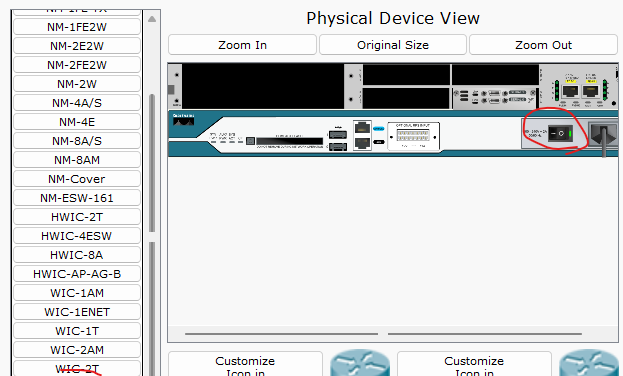
Task: Click the lower USB port on router
Action: point(338,147)
